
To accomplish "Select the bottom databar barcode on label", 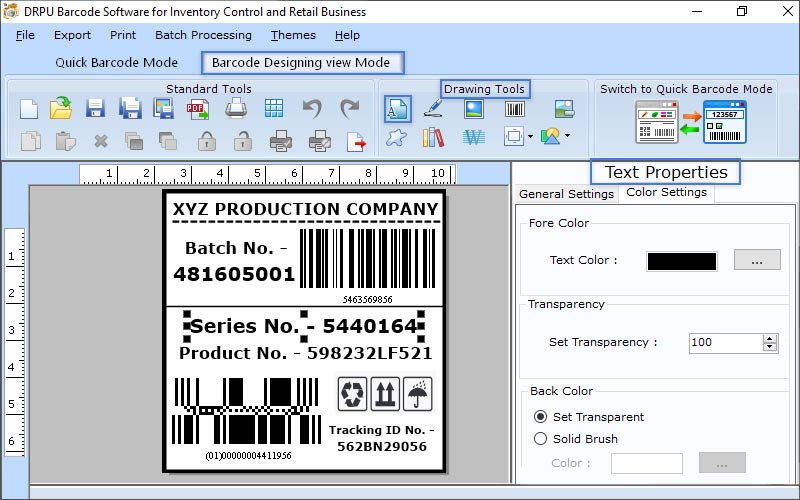I will point(245,418).
